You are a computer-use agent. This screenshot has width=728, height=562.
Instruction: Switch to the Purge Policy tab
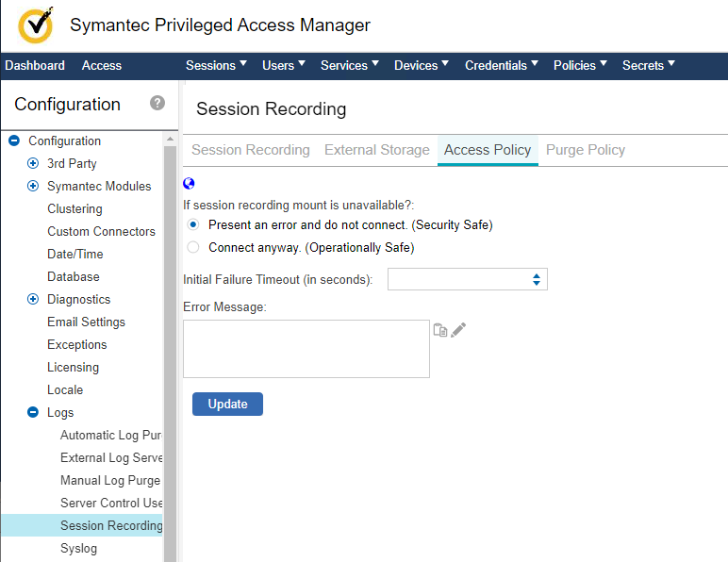pos(585,150)
